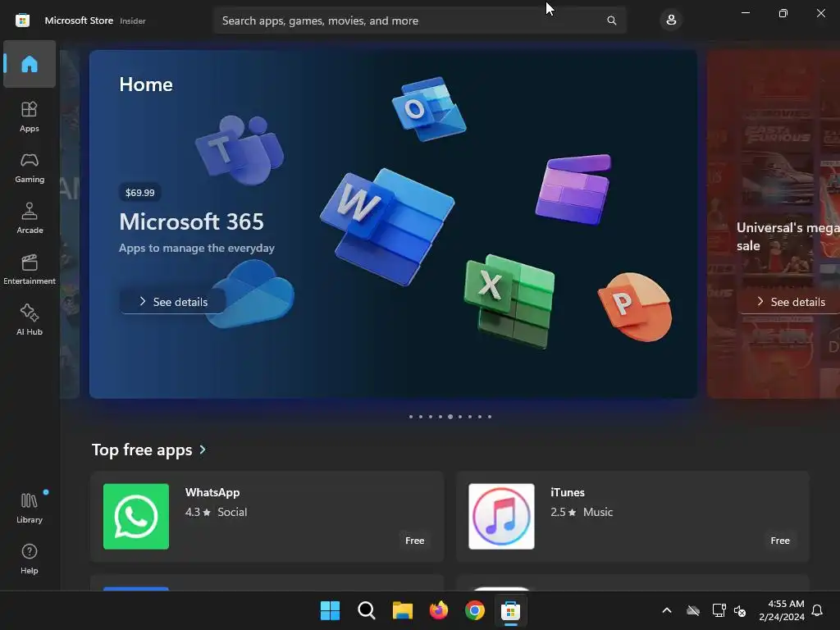Click Free button on WhatsApp card
This screenshot has height=630, width=840.
[414, 541]
